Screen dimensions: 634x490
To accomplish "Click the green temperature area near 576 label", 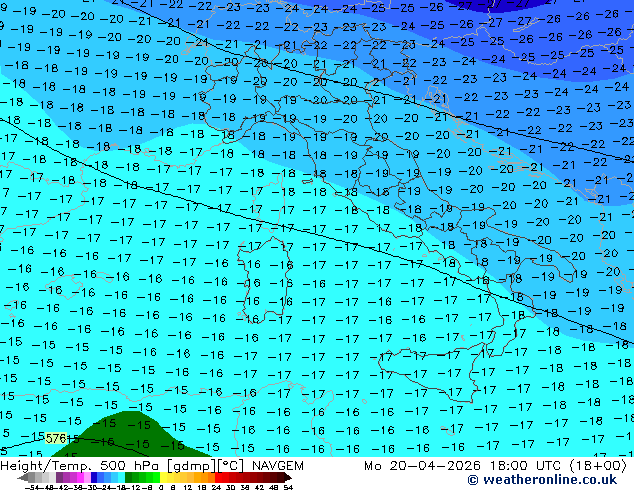I will coord(129,433).
